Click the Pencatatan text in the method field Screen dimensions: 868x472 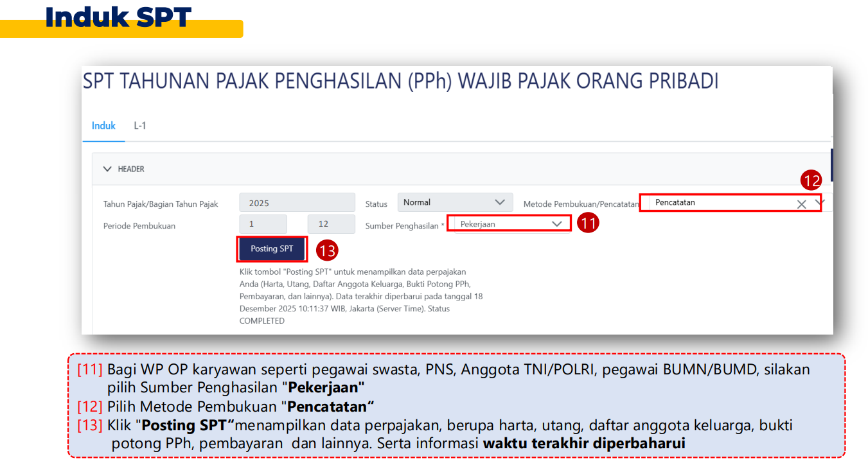click(675, 202)
